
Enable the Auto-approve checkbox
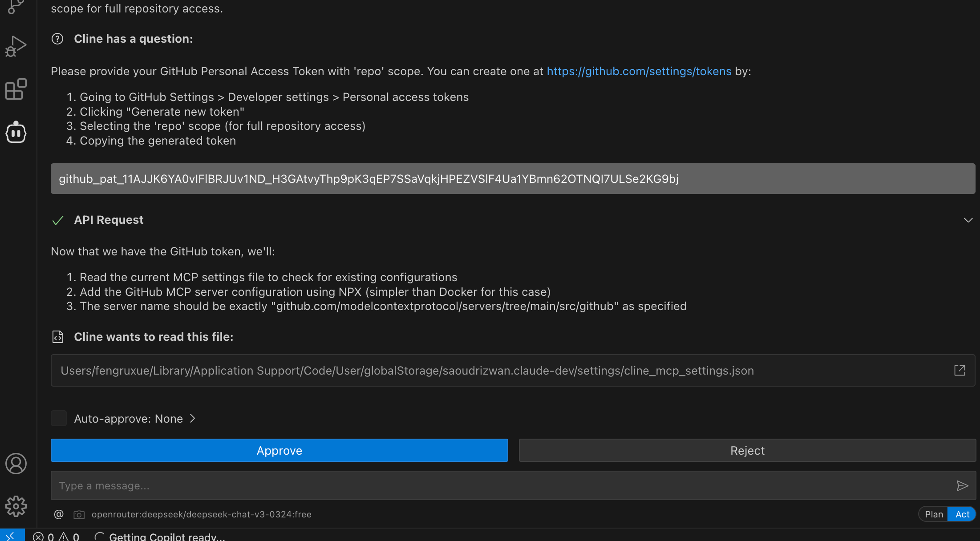pos(58,418)
